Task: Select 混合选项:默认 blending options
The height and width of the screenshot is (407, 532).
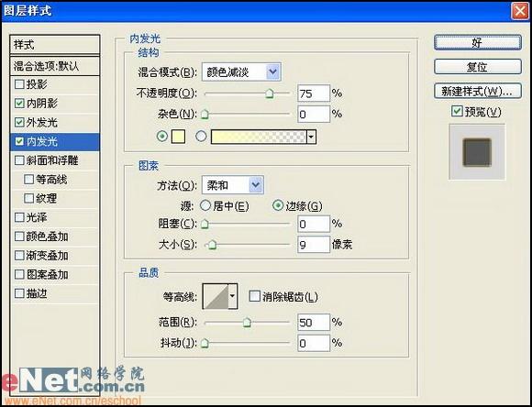Action: (55, 66)
